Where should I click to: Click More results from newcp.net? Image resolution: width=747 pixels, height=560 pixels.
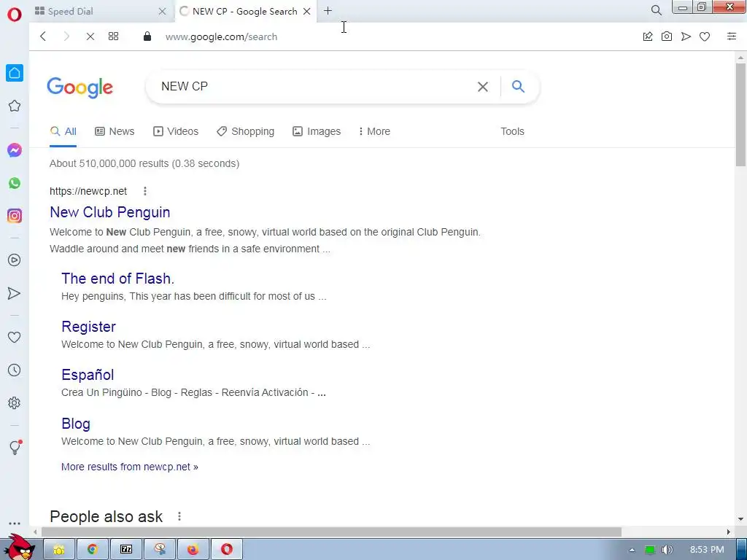[x=130, y=467]
